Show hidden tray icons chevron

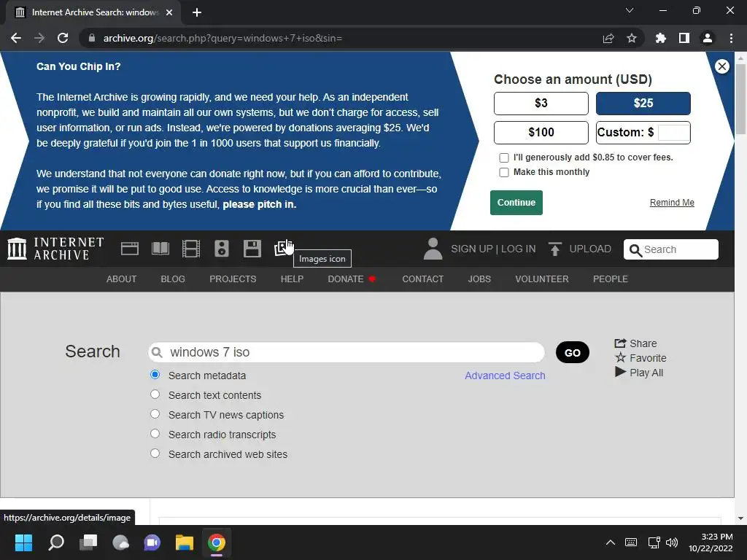tap(611, 542)
